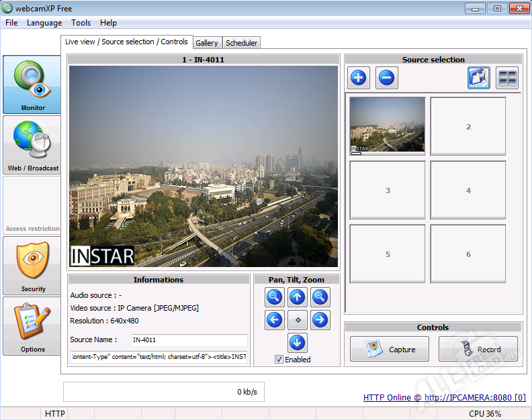Open the Security section
The image size is (532, 420).
tap(32, 266)
